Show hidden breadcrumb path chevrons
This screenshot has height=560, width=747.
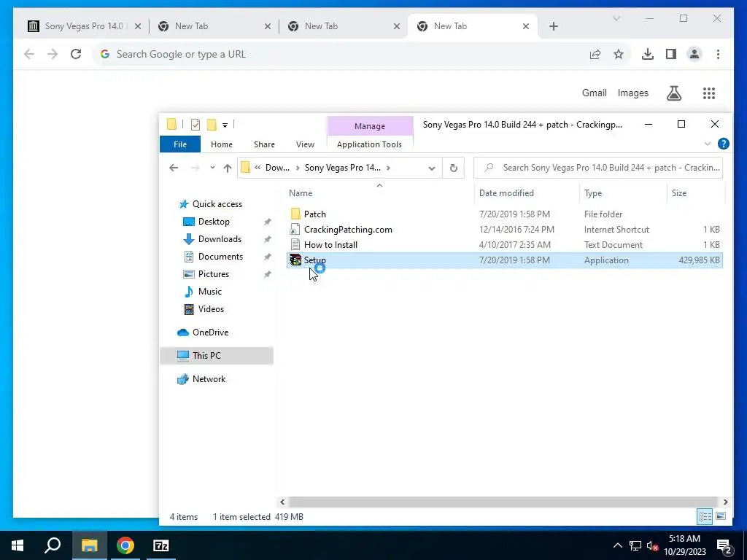(x=258, y=168)
